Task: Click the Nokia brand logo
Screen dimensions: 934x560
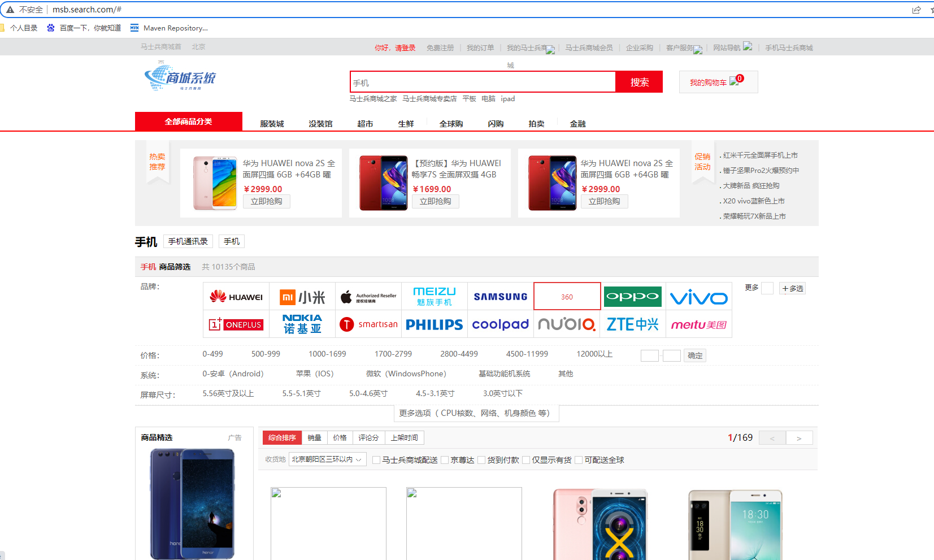Action: 302,324
